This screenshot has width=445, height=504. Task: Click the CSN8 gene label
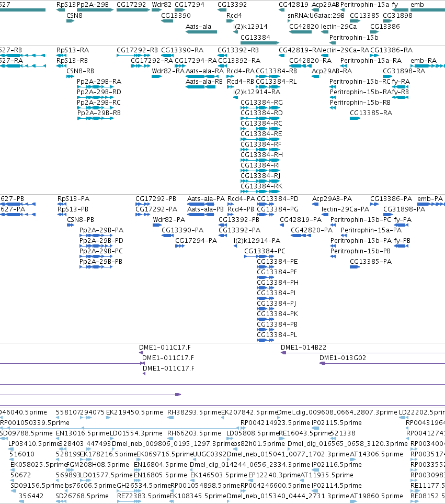click(74, 15)
